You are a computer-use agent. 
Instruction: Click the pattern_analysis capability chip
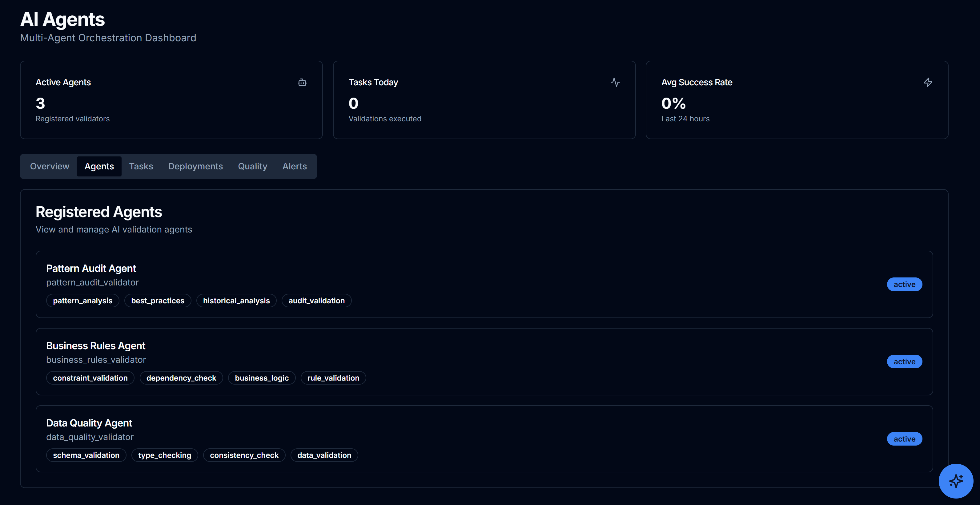point(82,300)
